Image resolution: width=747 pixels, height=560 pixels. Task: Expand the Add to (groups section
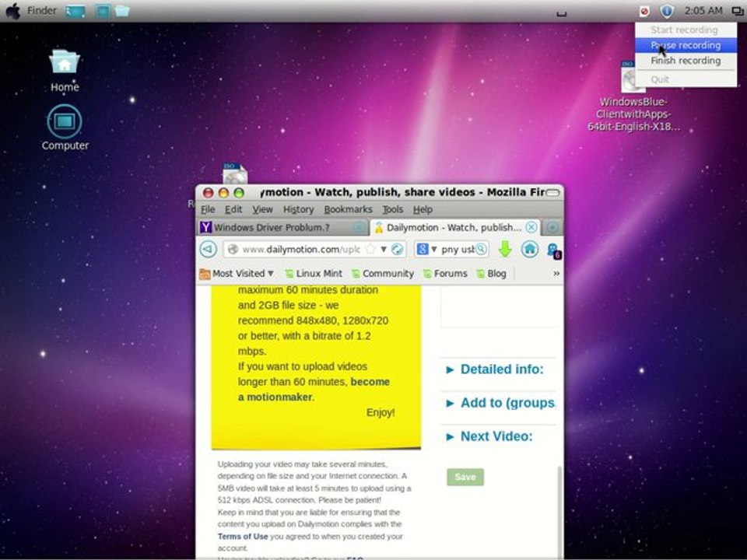500,403
